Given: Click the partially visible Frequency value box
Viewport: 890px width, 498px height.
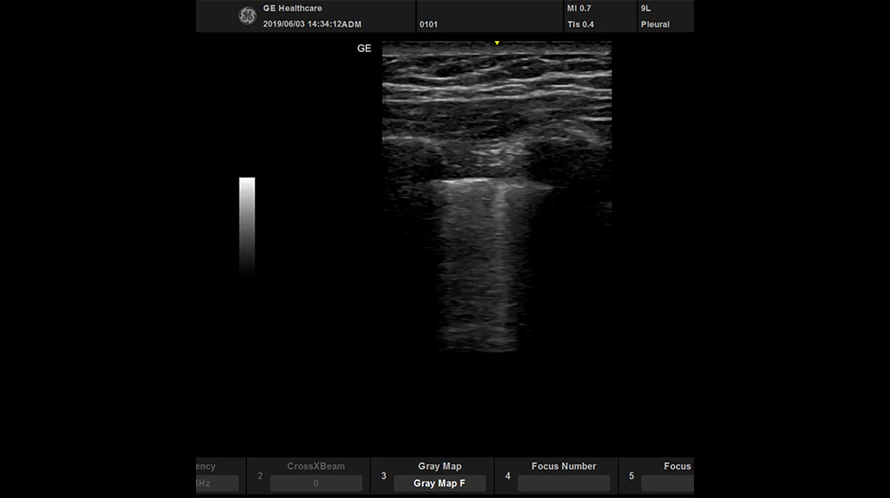Looking at the screenshot, I should 217,483.
